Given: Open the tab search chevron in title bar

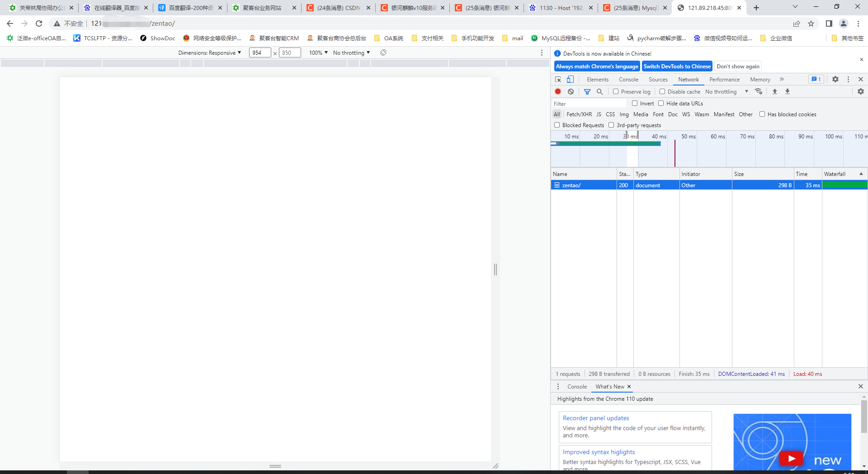Looking at the screenshot, I should click(x=795, y=7).
